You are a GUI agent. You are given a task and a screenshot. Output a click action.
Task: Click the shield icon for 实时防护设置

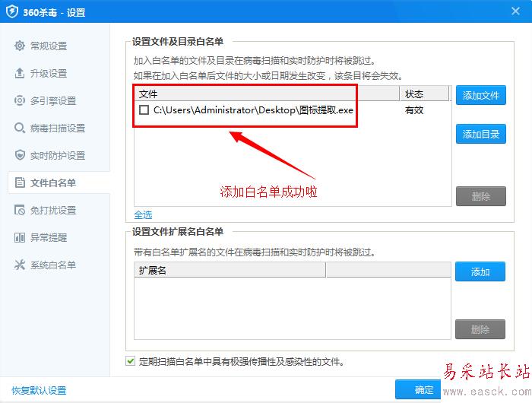coord(20,155)
